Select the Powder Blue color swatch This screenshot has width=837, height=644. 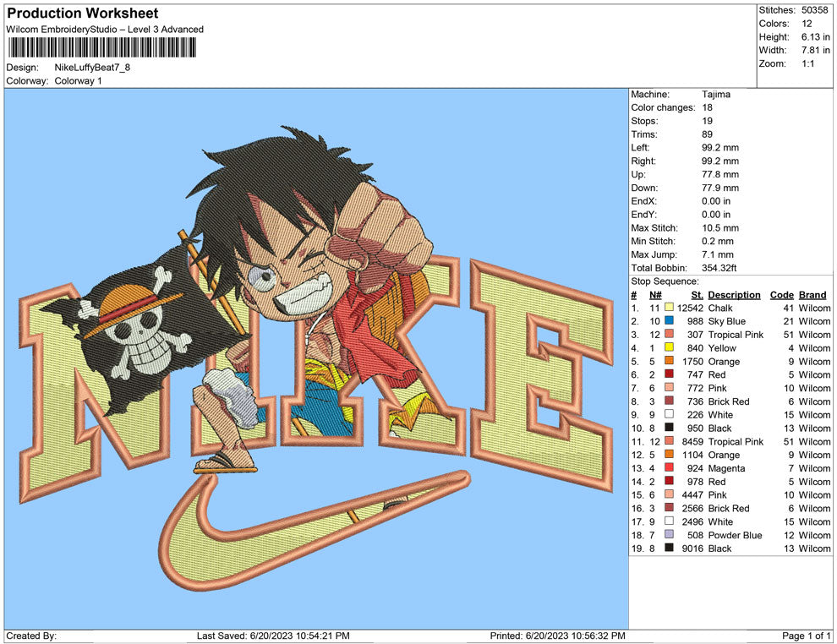coord(669,534)
